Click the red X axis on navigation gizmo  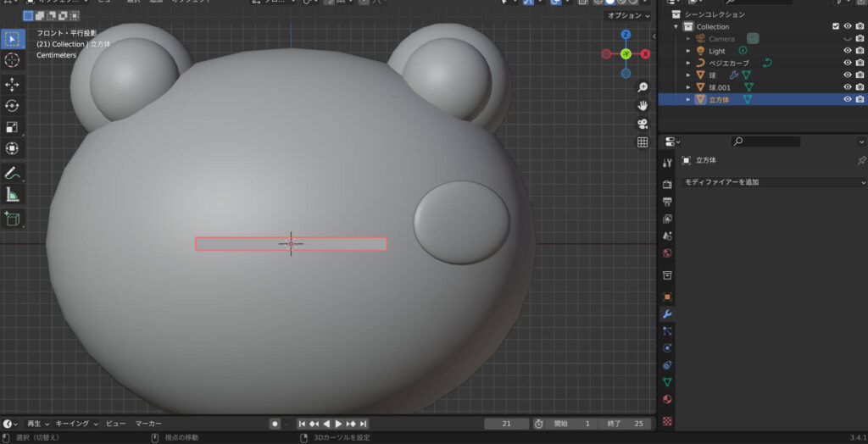(x=647, y=53)
